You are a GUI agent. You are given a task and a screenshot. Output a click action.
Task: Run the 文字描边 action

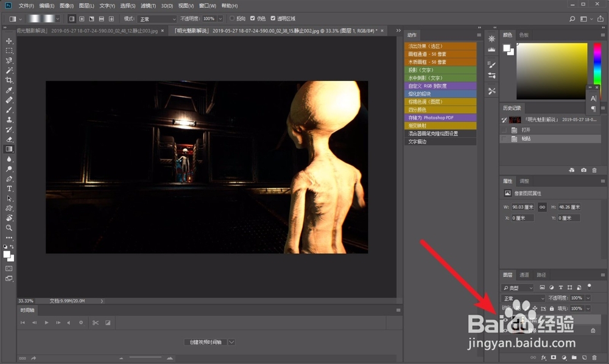(440, 142)
